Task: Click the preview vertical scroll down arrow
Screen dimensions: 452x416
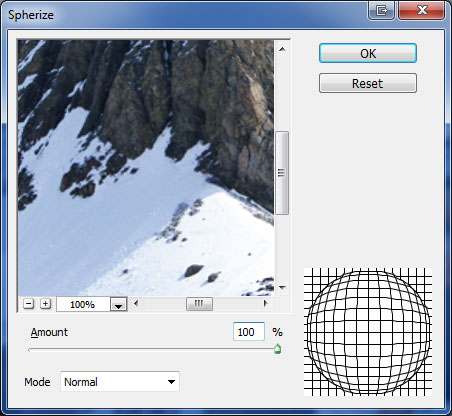Action: [x=282, y=287]
